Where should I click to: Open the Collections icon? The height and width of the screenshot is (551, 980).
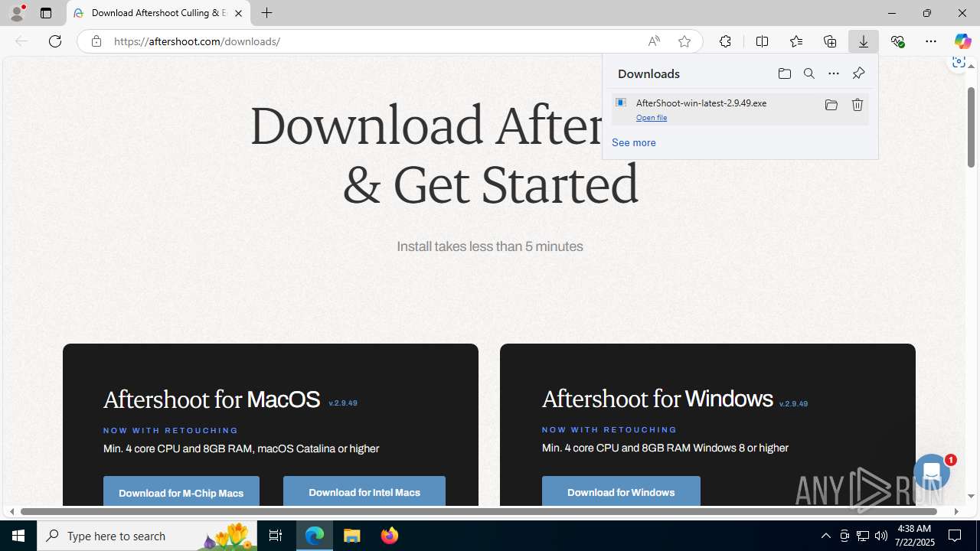(x=830, y=41)
